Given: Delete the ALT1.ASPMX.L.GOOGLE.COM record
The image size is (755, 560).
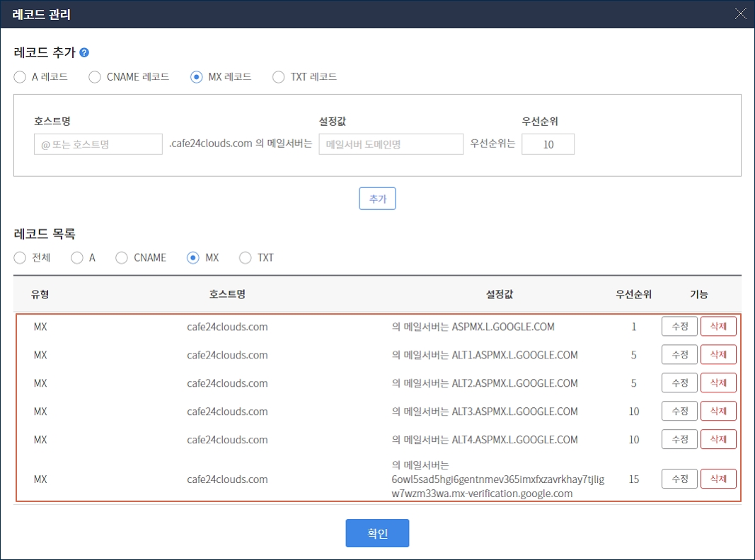Looking at the screenshot, I should click(718, 355).
